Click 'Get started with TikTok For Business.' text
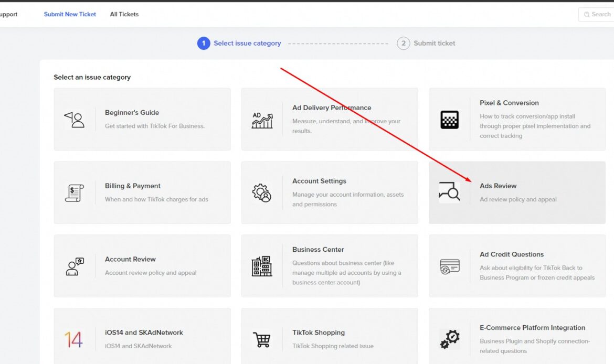 (x=155, y=126)
